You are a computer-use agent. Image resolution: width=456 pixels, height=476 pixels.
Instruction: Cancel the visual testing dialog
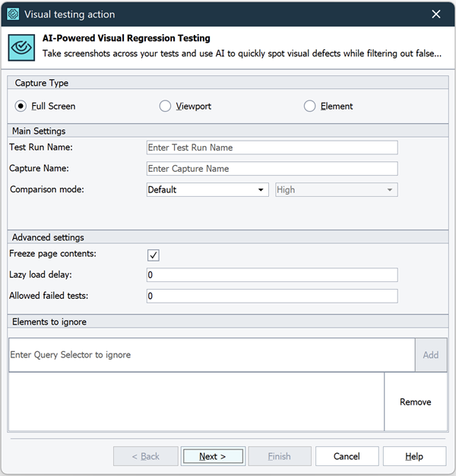click(x=347, y=456)
